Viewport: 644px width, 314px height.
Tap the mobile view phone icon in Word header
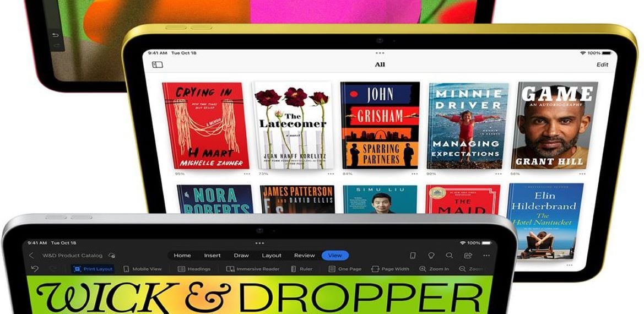pyautogui.click(x=413, y=255)
